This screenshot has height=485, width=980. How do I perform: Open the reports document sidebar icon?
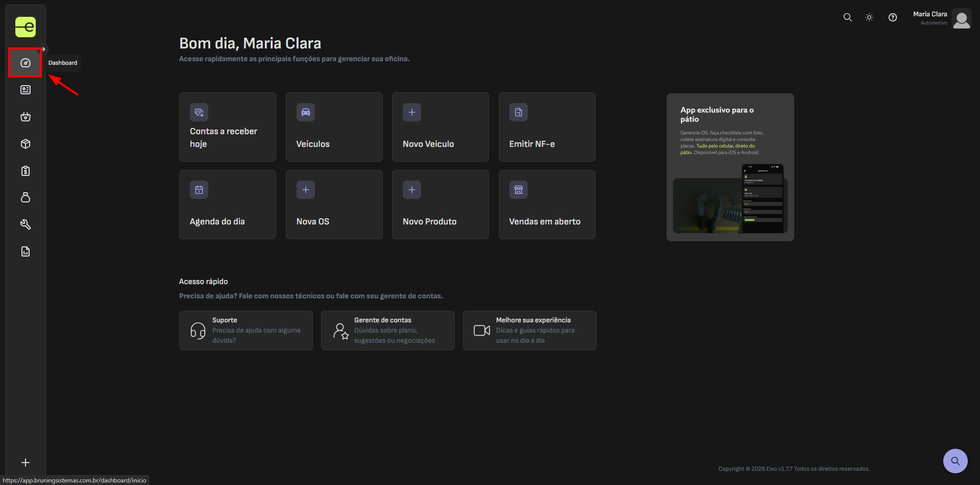(x=26, y=251)
